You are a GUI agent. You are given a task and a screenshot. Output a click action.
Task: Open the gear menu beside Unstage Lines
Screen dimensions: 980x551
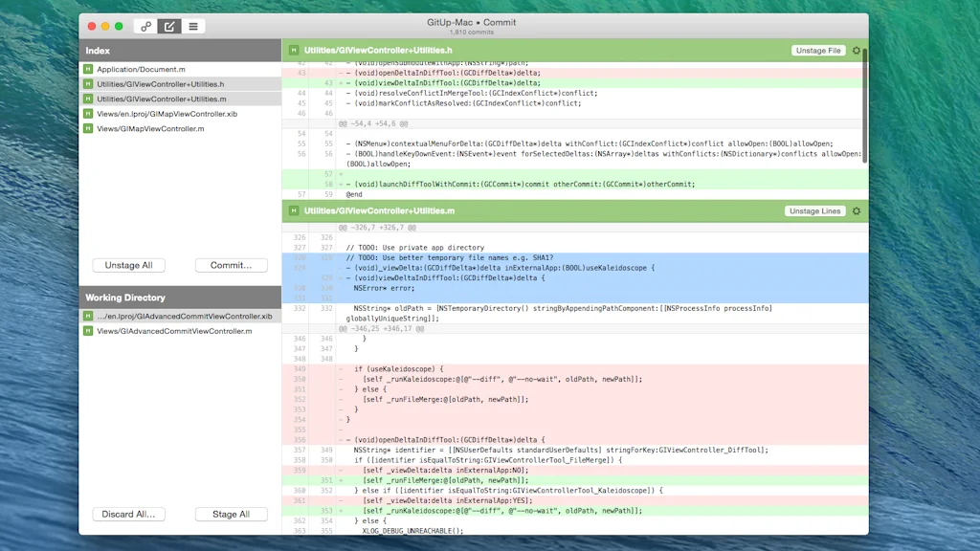[x=856, y=210]
